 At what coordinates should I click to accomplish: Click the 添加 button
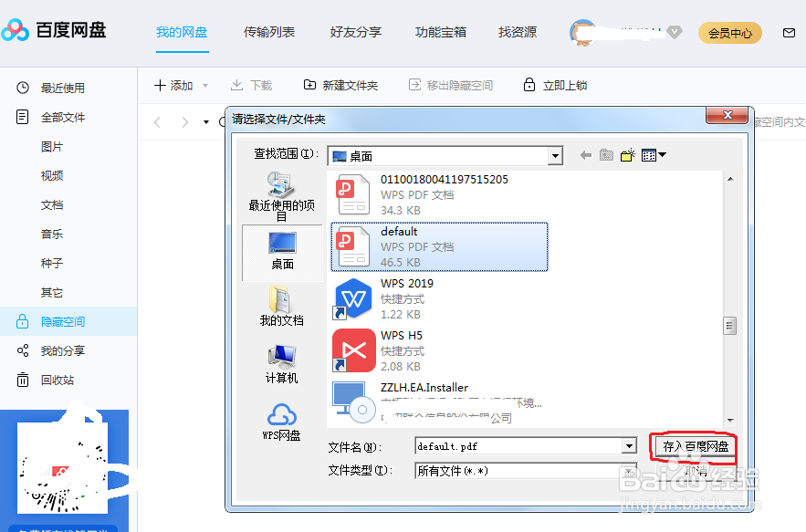(173, 86)
